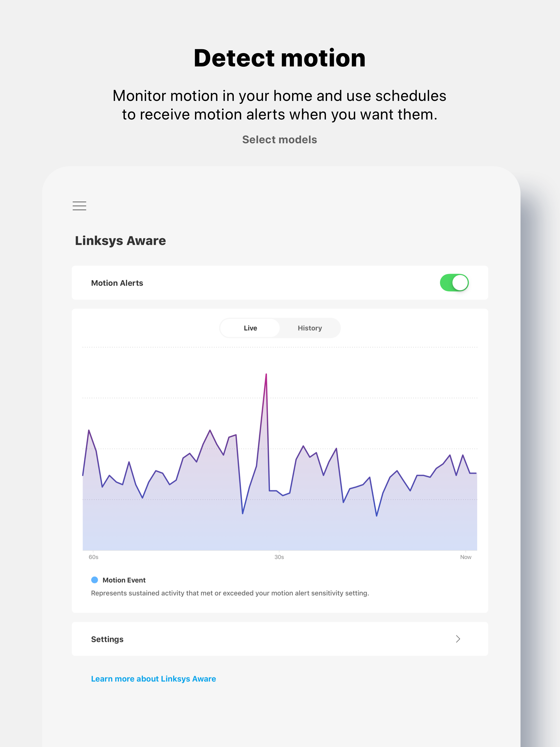
Task: Click the 30s timeline marker
Action: coord(279,557)
